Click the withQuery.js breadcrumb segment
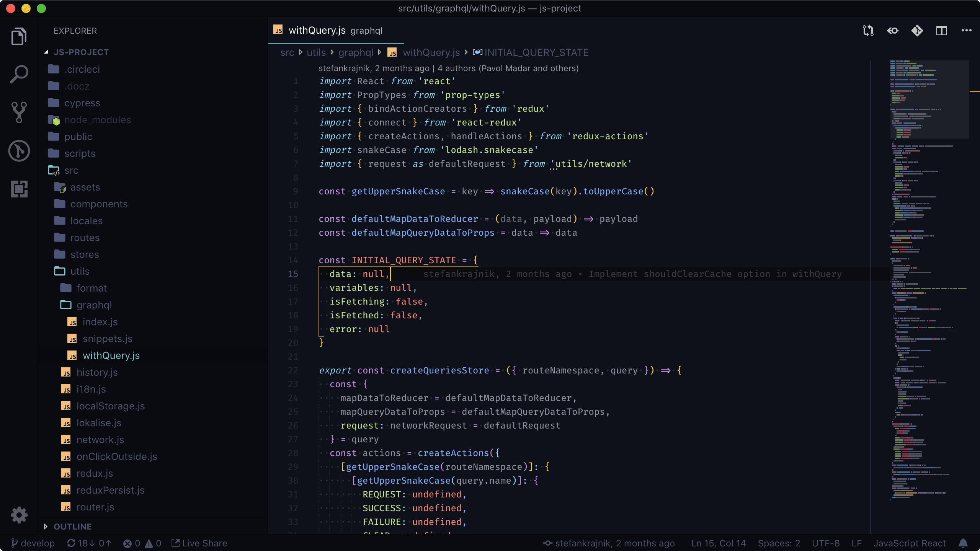Viewport: 980px width, 551px height. coord(424,52)
